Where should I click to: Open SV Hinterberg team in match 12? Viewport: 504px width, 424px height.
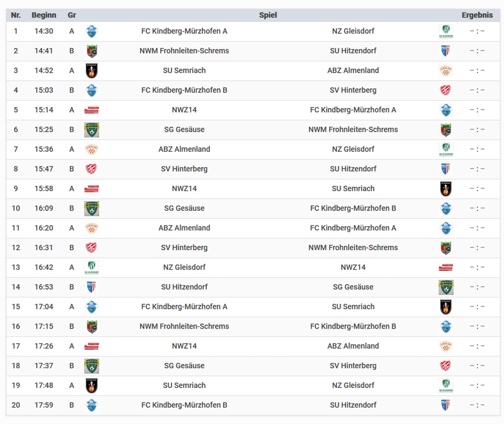click(184, 247)
